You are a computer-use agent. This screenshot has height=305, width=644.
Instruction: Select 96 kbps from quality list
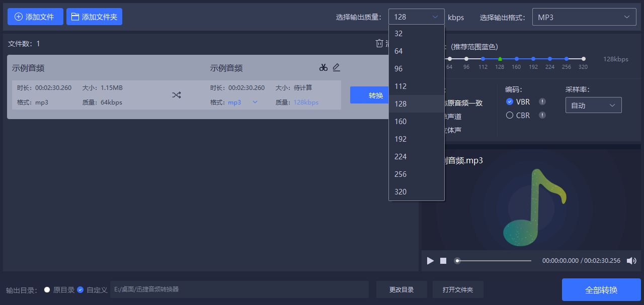[417, 69]
